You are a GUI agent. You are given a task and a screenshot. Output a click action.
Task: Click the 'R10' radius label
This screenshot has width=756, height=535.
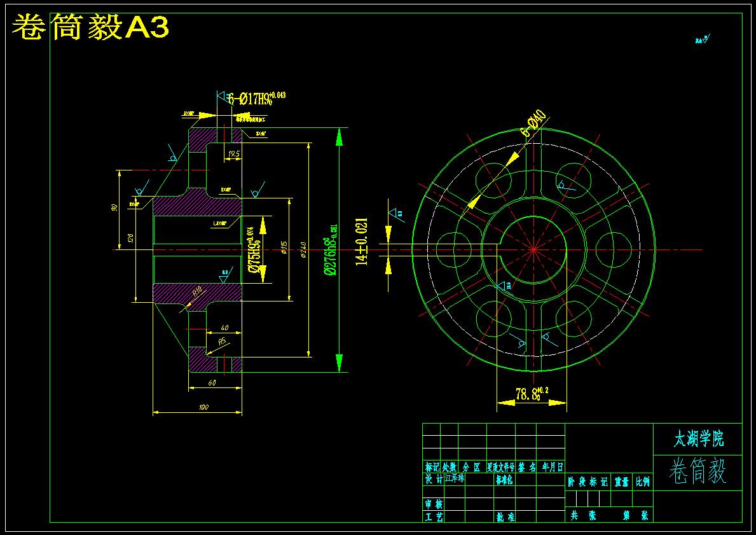tap(197, 292)
